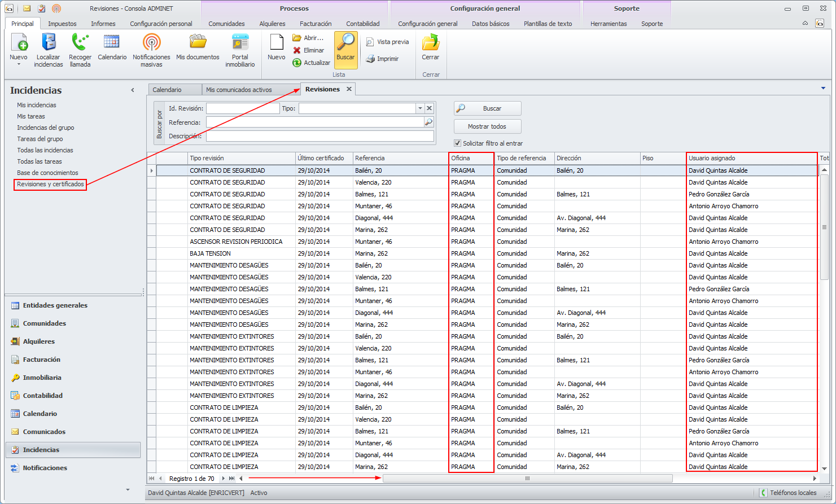Open Notificaciones masivas

point(151,42)
